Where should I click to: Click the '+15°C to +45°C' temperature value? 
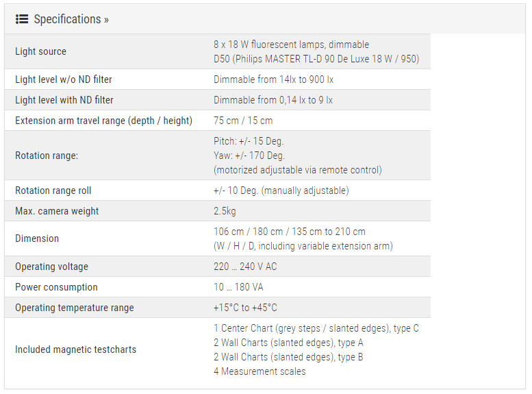point(245,308)
